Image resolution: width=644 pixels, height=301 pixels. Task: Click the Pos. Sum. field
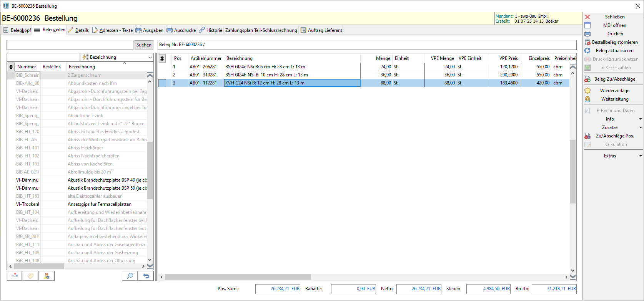(x=278, y=289)
